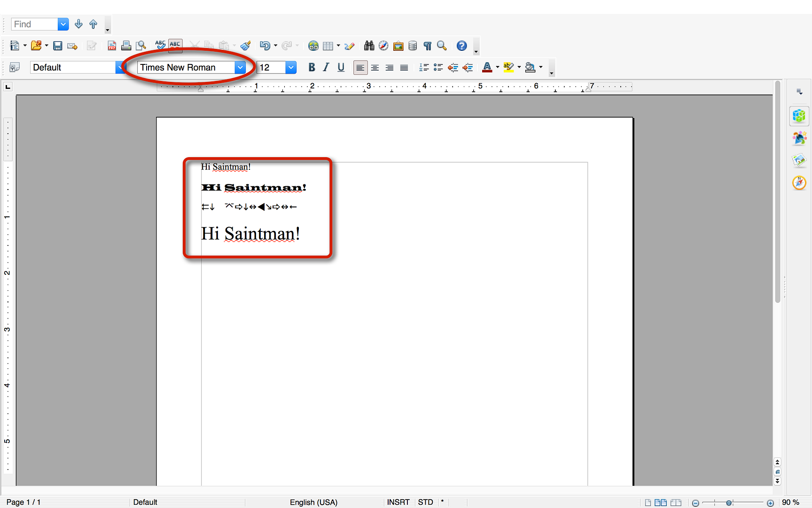Save the document with floppy disk icon
This screenshot has width=812, height=508.
tap(57, 46)
